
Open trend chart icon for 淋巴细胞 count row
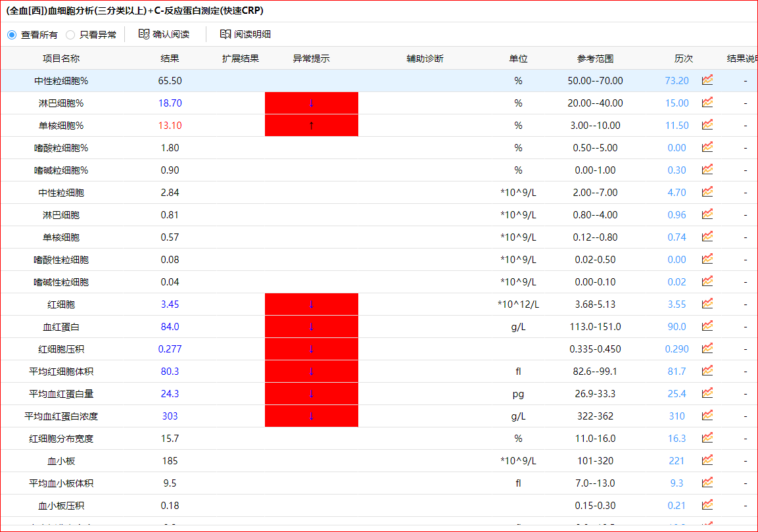coord(707,214)
